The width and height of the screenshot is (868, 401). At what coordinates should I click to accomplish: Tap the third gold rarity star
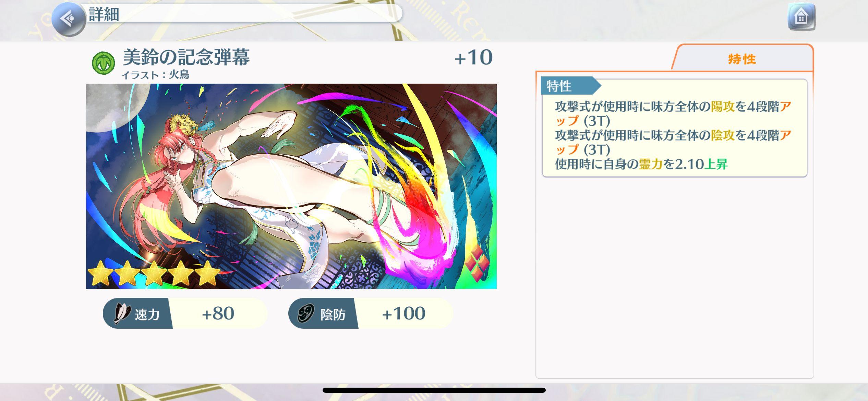point(154,273)
